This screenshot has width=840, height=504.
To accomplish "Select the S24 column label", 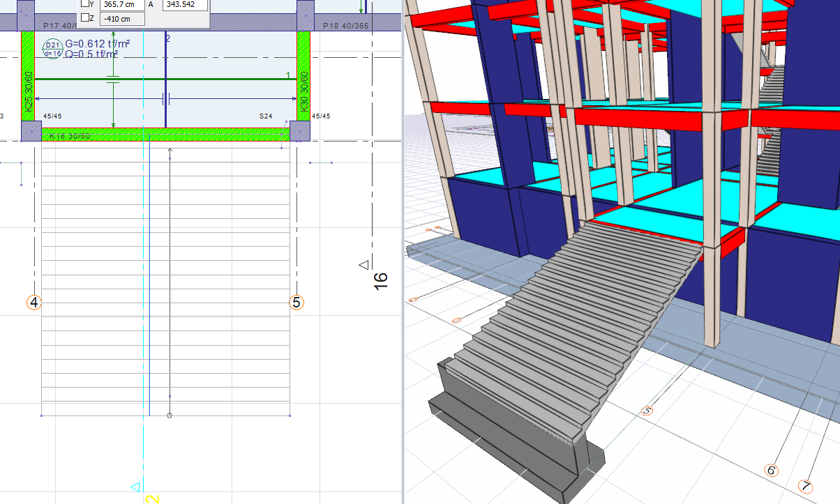I will tap(266, 116).
